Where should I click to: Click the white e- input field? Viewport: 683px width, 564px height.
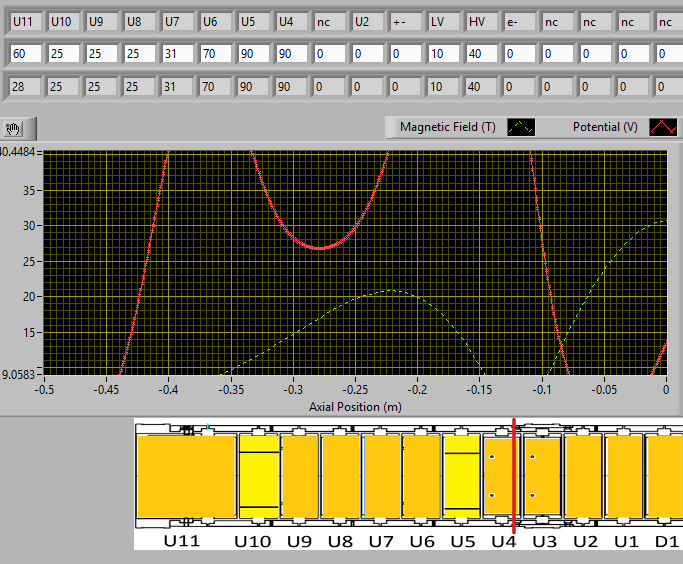520,53
